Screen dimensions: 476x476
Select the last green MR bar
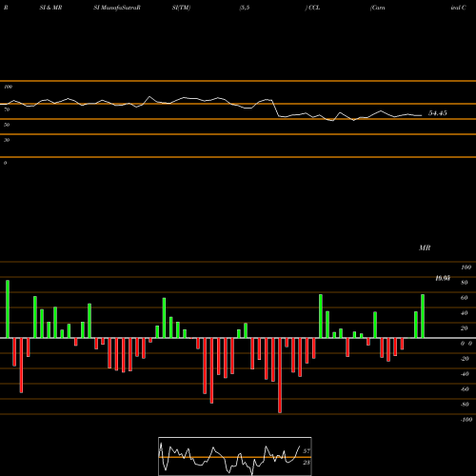pyautogui.click(x=423, y=316)
